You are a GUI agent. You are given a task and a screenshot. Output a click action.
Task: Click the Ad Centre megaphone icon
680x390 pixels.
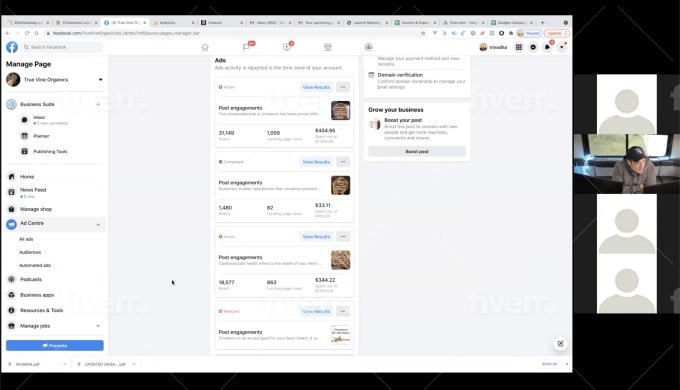point(12,224)
